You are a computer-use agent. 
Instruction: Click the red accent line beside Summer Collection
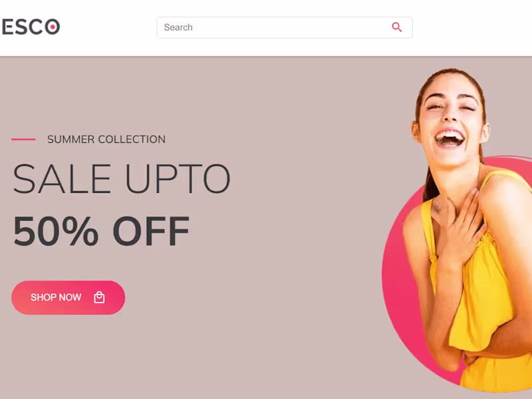coord(23,139)
